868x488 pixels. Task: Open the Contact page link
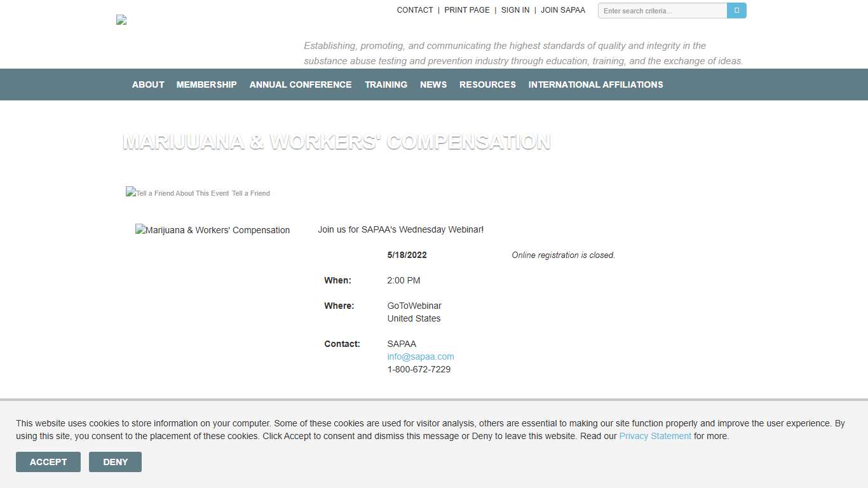415,10
